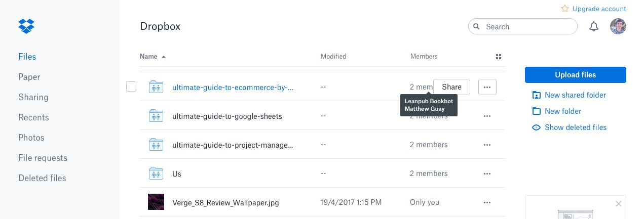Open more options for Verge_S8_Review_Wallpaper.jpg
644x219 pixels.
pyautogui.click(x=487, y=202)
